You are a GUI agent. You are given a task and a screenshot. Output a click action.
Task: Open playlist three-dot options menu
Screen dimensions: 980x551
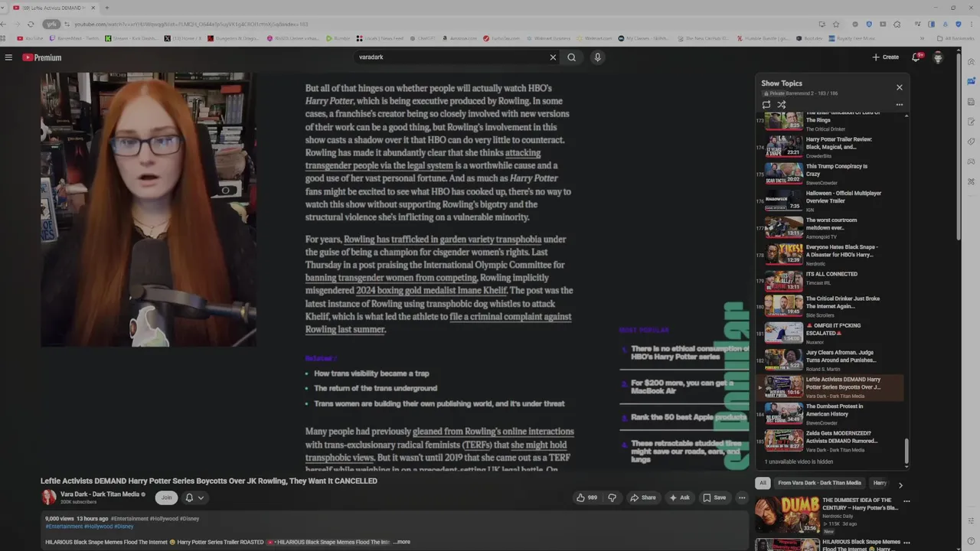pos(900,105)
